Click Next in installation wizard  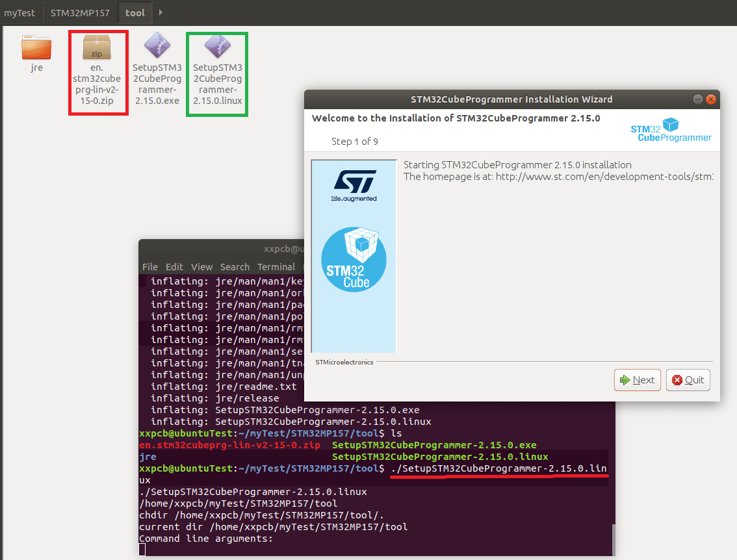click(x=638, y=380)
